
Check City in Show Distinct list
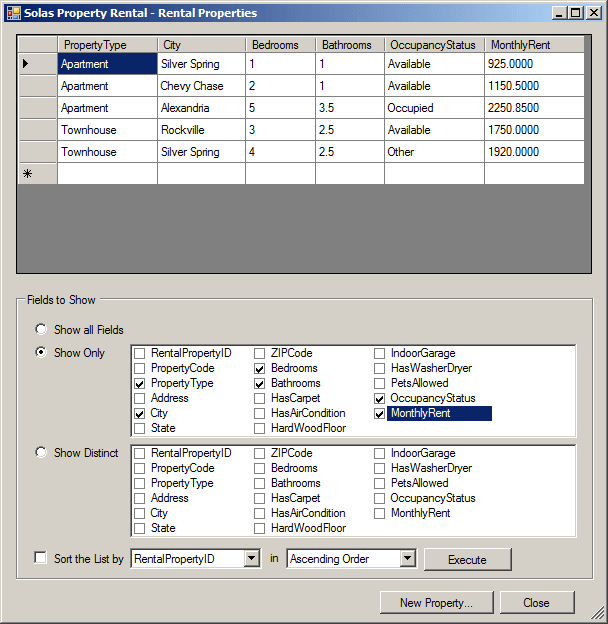point(139,513)
